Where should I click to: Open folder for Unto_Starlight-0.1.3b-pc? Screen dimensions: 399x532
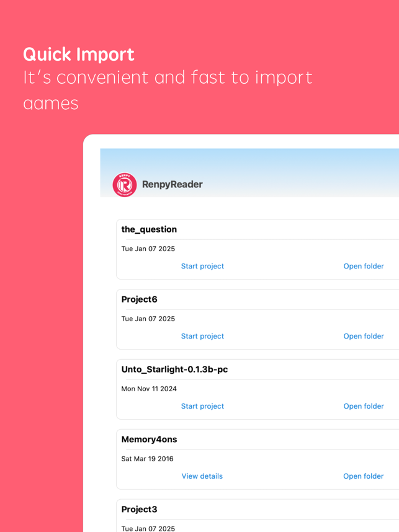click(364, 406)
